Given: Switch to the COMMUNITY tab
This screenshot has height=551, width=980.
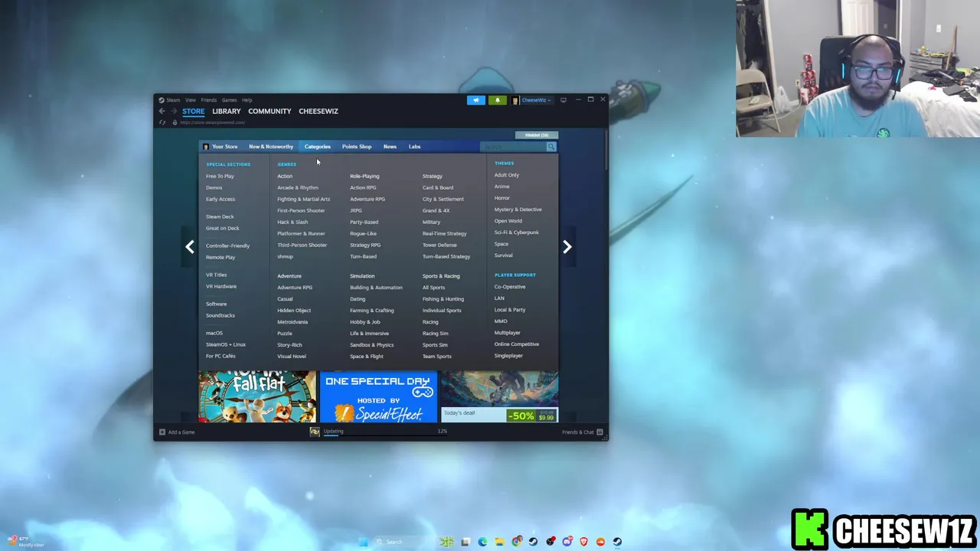Looking at the screenshot, I should coord(269,111).
